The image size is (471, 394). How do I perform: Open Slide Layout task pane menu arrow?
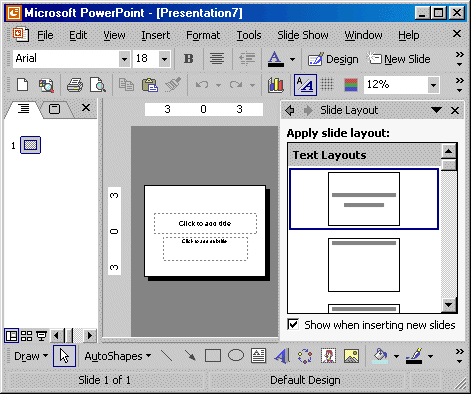436,110
